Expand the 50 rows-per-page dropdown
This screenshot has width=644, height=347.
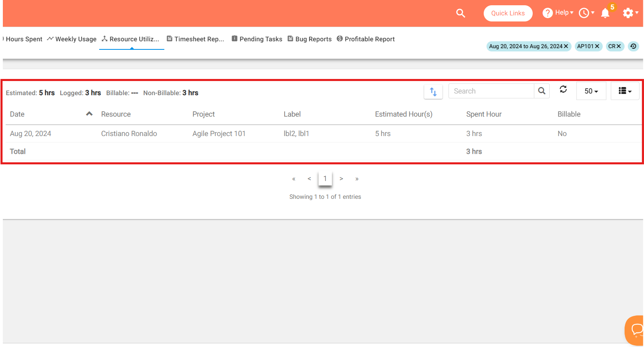tap(591, 91)
